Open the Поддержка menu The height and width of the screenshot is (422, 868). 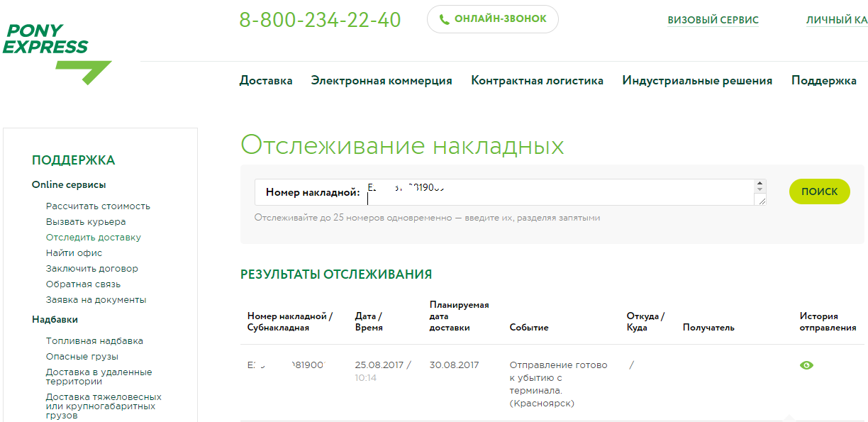point(824,81)
